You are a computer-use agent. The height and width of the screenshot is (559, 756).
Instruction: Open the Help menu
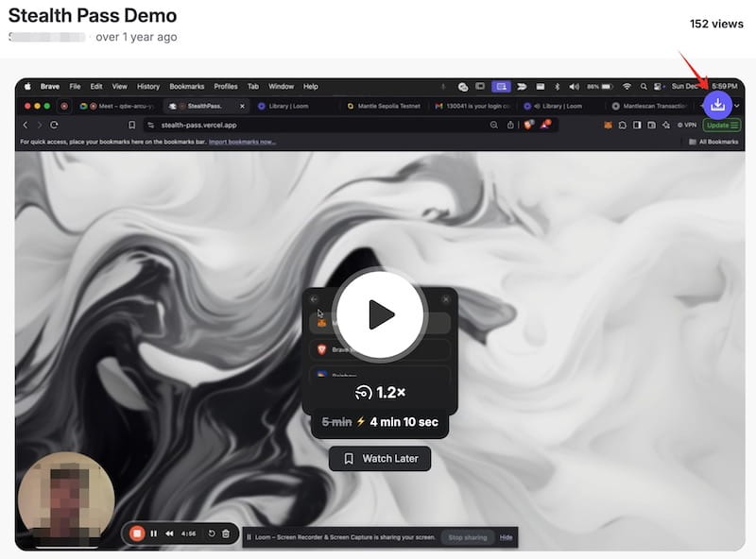tap(311, 86)
